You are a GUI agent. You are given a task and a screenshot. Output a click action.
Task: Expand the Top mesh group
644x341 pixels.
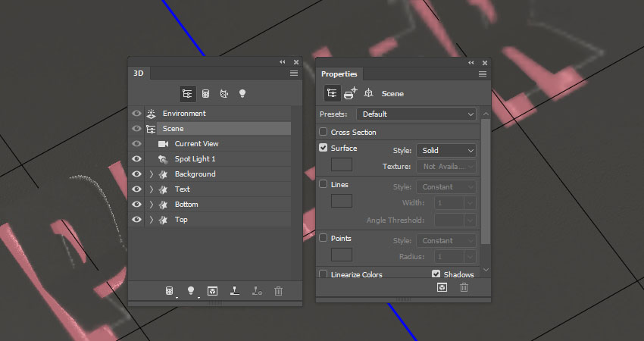point(151,220)
